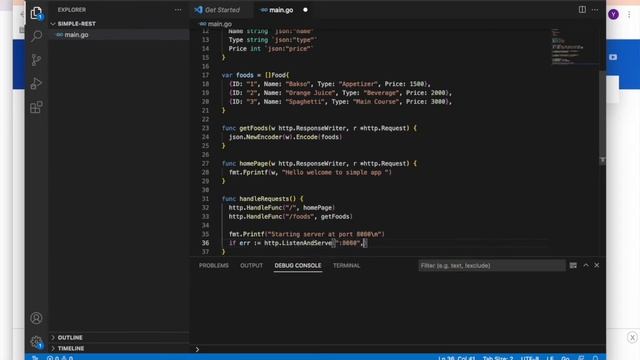Image resolution: width=640 pixels, height=360 pixels.
Task: Change Tab Size in status bar
Action: [498, 358]
